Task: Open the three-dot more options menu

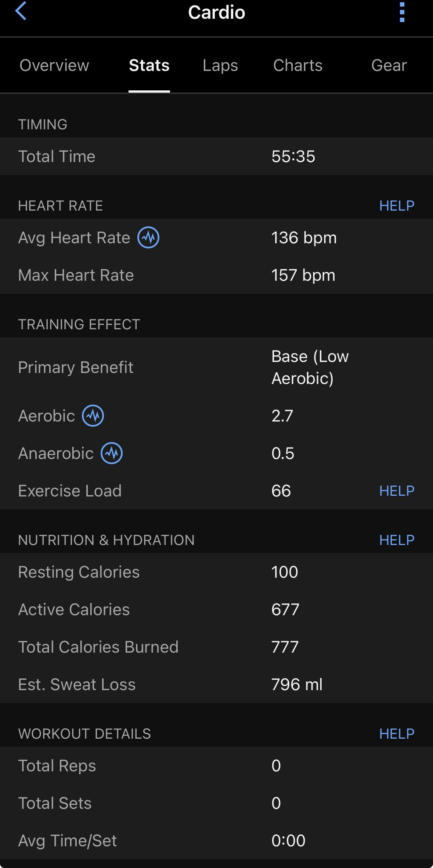Action: (402, 12)
